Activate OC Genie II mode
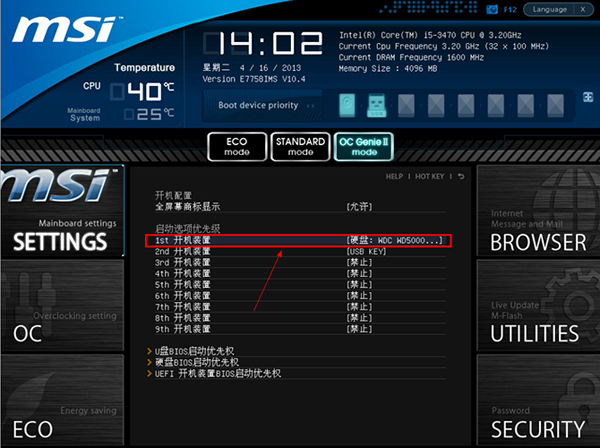Image resolution: width=600 pixels, height=448 pixels. [364, 147]
